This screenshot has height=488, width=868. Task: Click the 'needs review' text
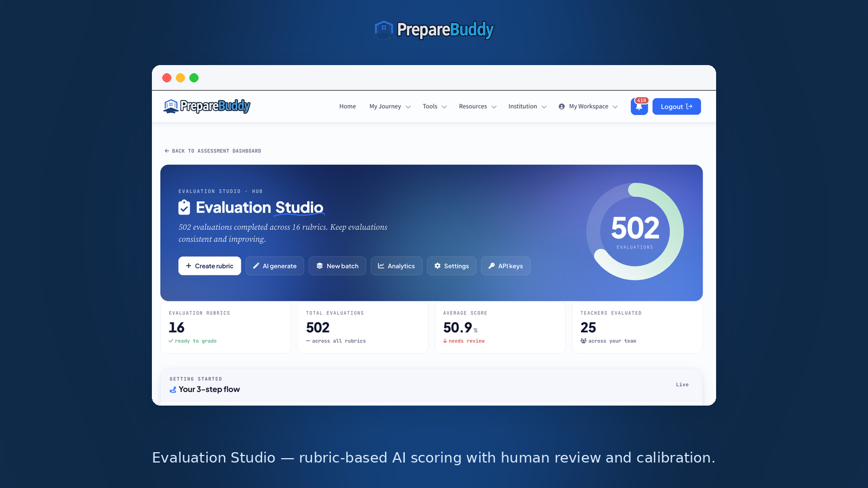tap(467, 341)
